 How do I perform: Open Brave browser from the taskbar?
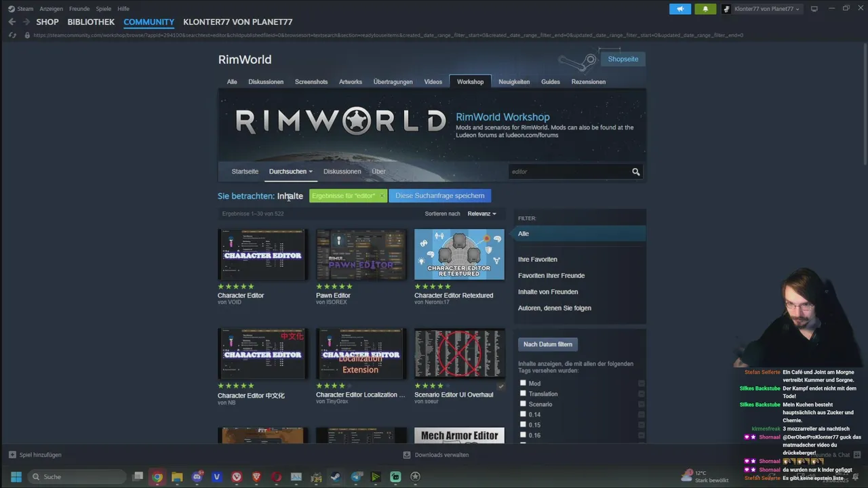pos(256,476)
